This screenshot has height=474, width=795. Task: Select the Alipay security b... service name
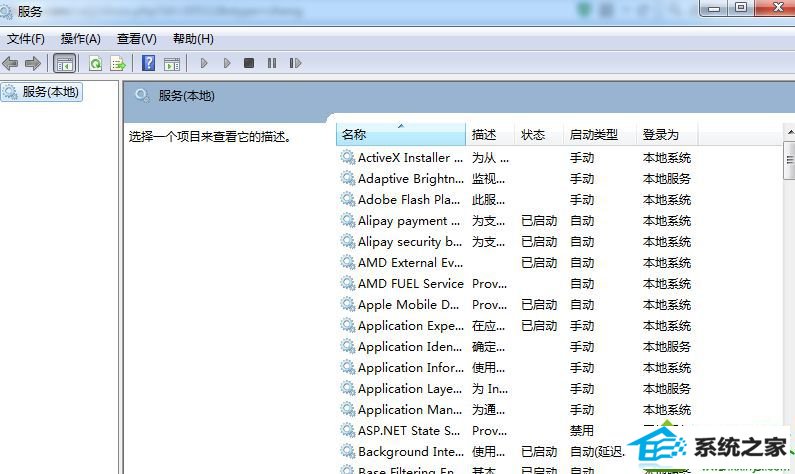[410, 242]
